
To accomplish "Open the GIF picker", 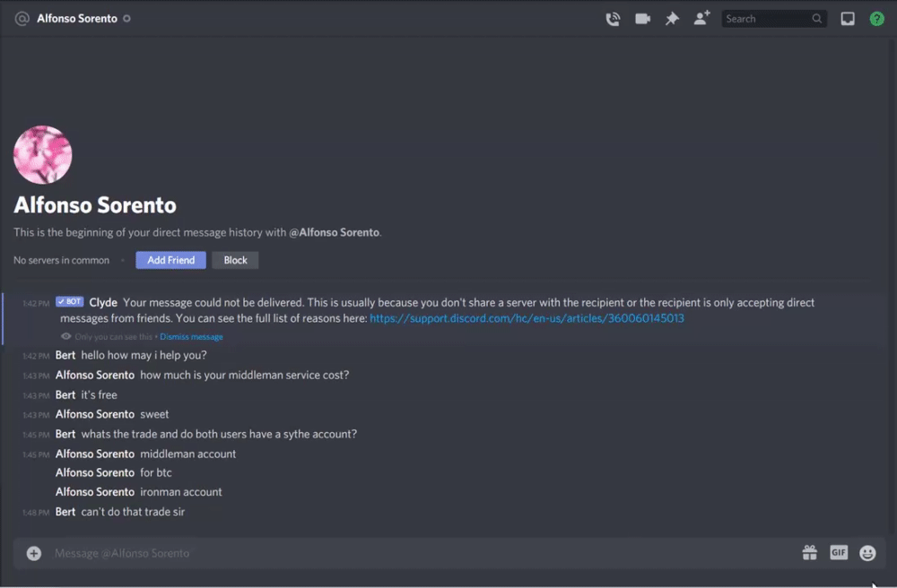I will click(x=839, y=553).
